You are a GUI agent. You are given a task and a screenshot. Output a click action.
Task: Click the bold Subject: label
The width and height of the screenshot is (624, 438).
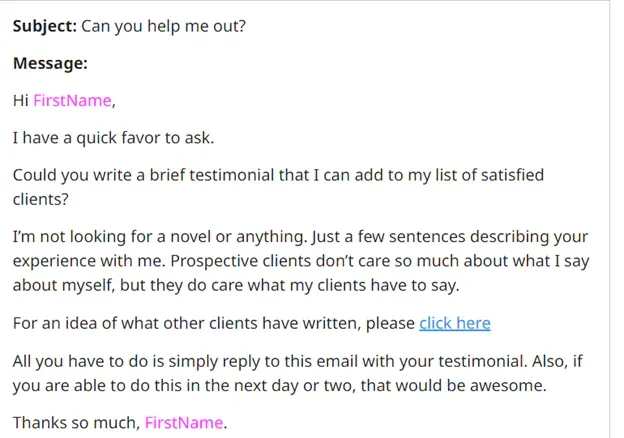click(x=45, y=26)
